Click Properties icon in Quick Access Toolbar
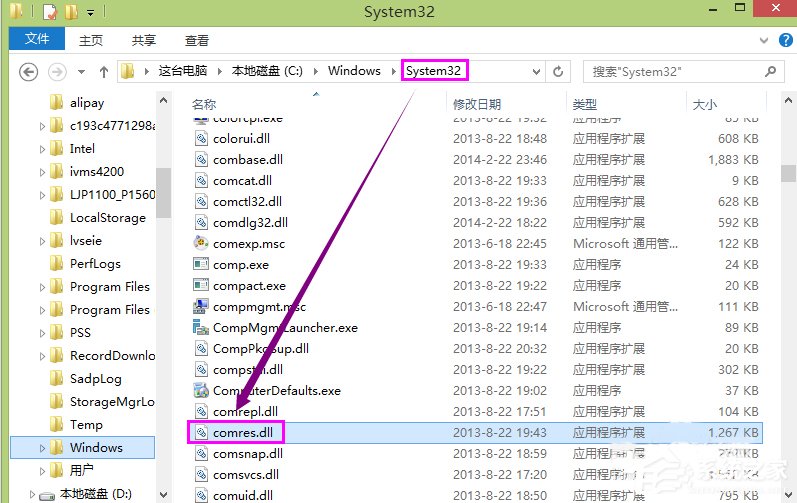The width and height of the screenshot is (797, 503). (x=50, y=12)
